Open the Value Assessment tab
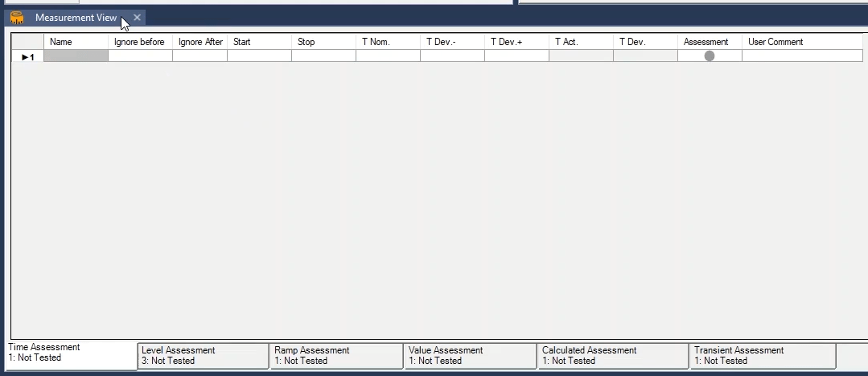The height and width of the screenshot is (376, 868). (469, 356)
